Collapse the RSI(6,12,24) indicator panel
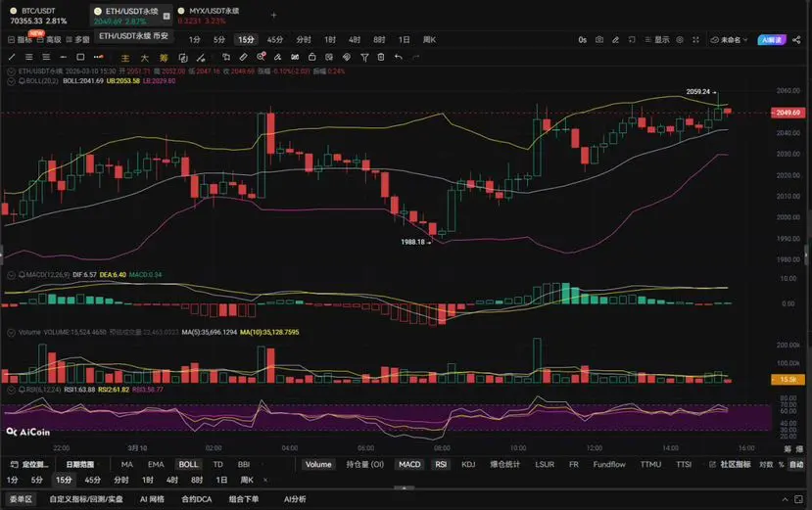This screenshot has height=510, width=812. pos(11,390)
